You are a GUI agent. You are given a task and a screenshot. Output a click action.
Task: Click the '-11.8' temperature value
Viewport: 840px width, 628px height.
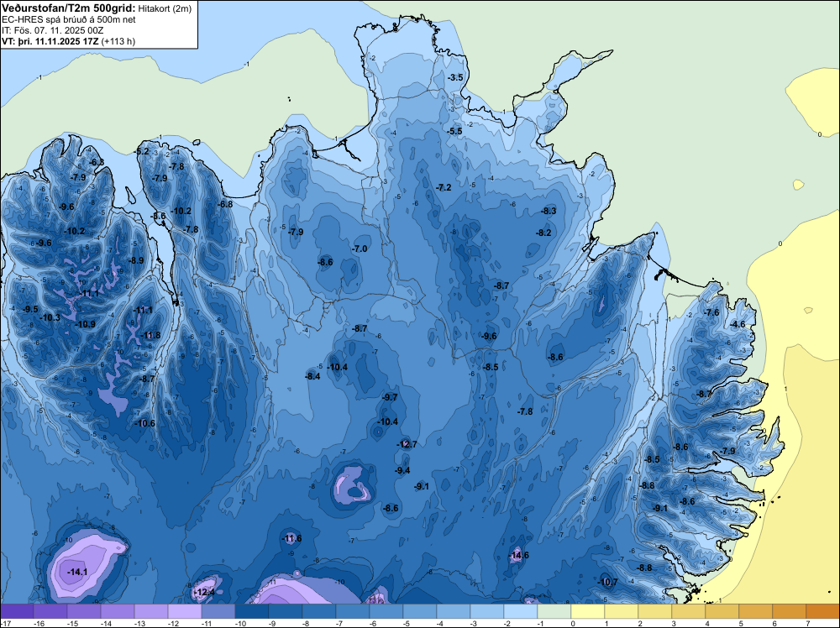(150, 336)
